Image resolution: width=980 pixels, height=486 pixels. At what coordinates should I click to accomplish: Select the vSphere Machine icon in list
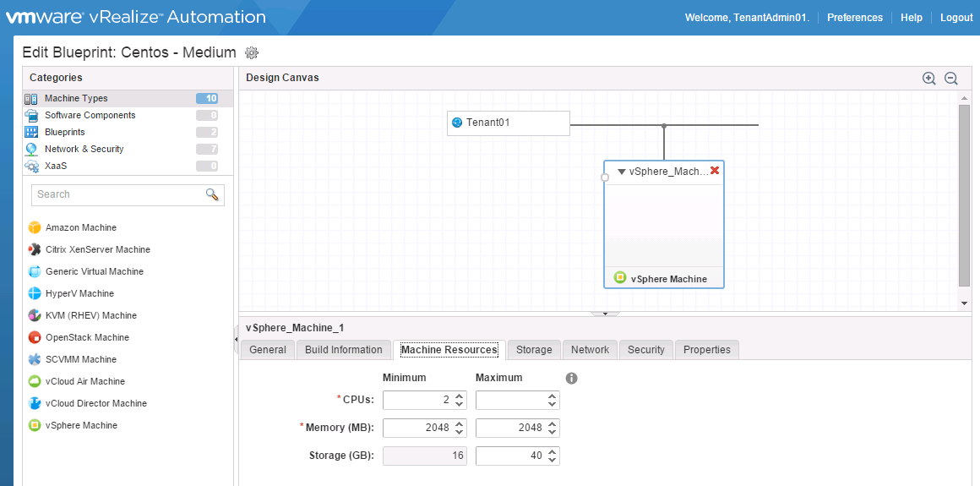(x=35, y=425)
